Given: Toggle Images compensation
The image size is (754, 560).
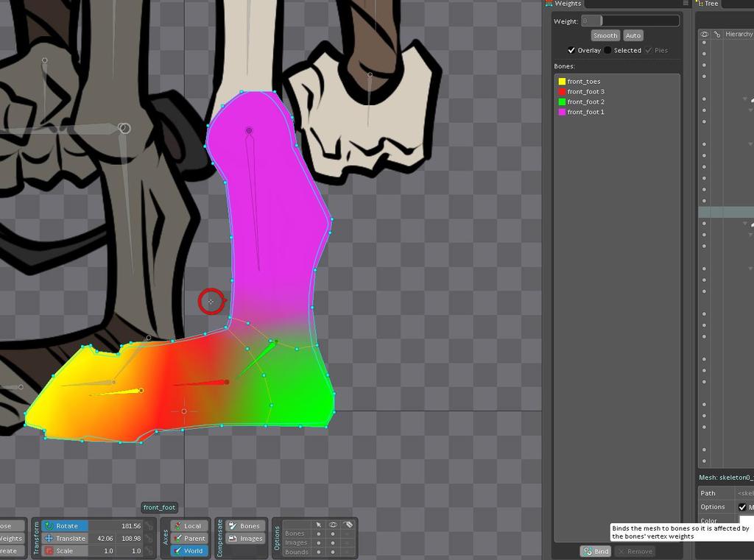Looking at the screenshot, I should pos(245,539).
